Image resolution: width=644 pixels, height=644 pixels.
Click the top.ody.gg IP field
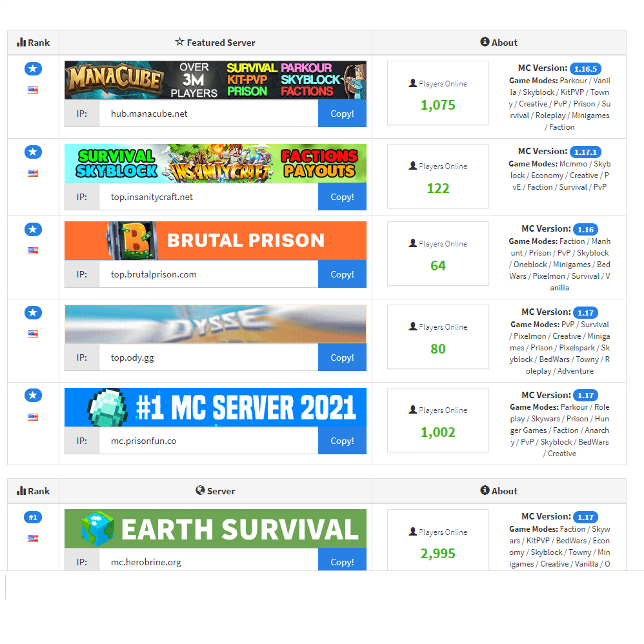tap(208, 357)
